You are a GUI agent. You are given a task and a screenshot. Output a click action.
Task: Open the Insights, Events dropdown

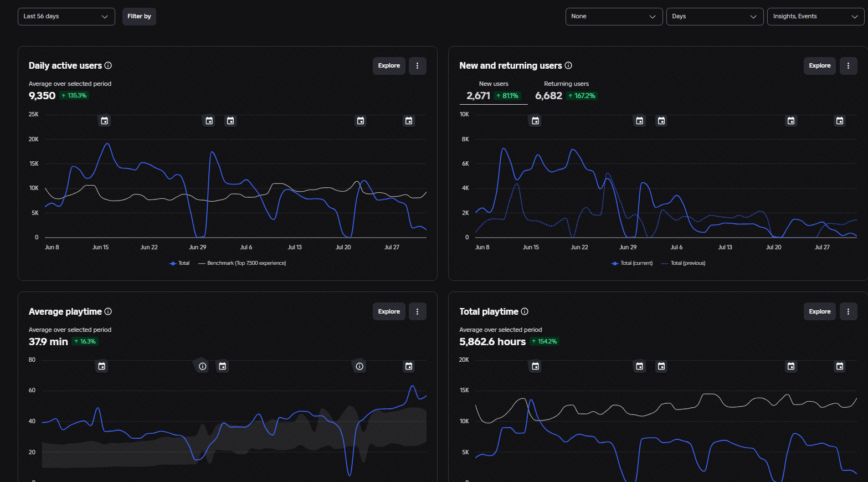coord(815,17)
